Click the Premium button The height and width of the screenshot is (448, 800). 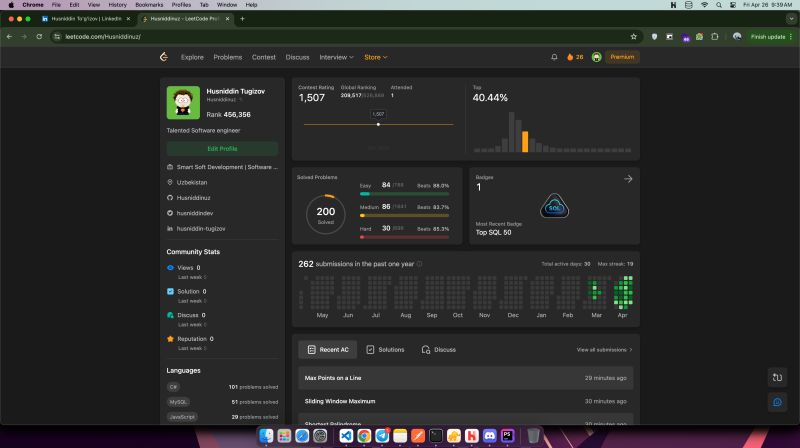[x=622, y=57]
